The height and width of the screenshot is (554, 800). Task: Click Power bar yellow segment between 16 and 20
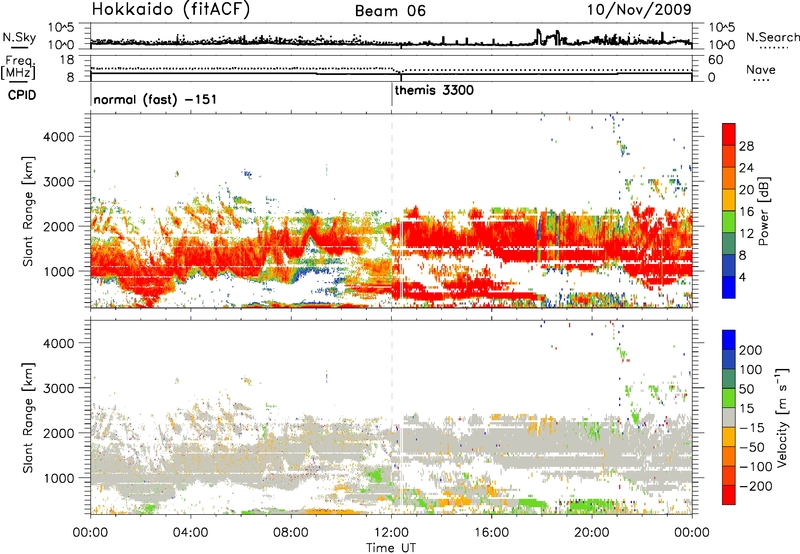[x=729, y=200]
